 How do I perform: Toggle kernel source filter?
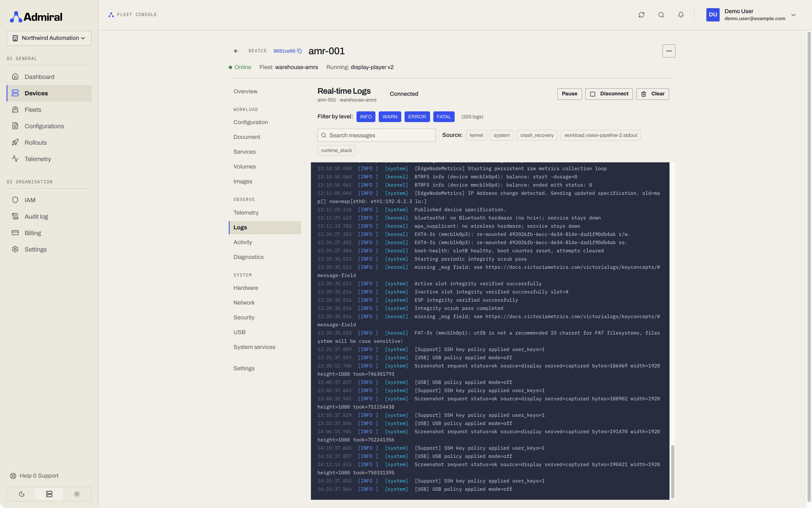[x=476, y=135]
